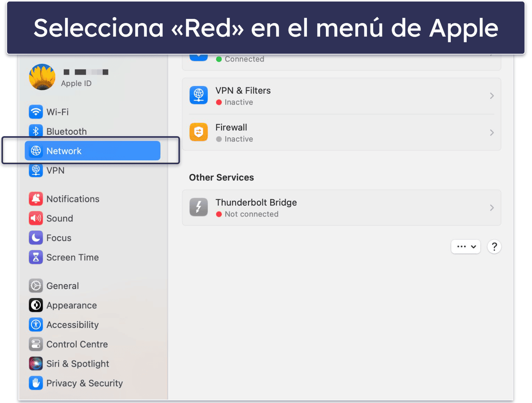Screen dimensions: 532x403
Task: Click the Appearance icon
Action: coord(36,305)
